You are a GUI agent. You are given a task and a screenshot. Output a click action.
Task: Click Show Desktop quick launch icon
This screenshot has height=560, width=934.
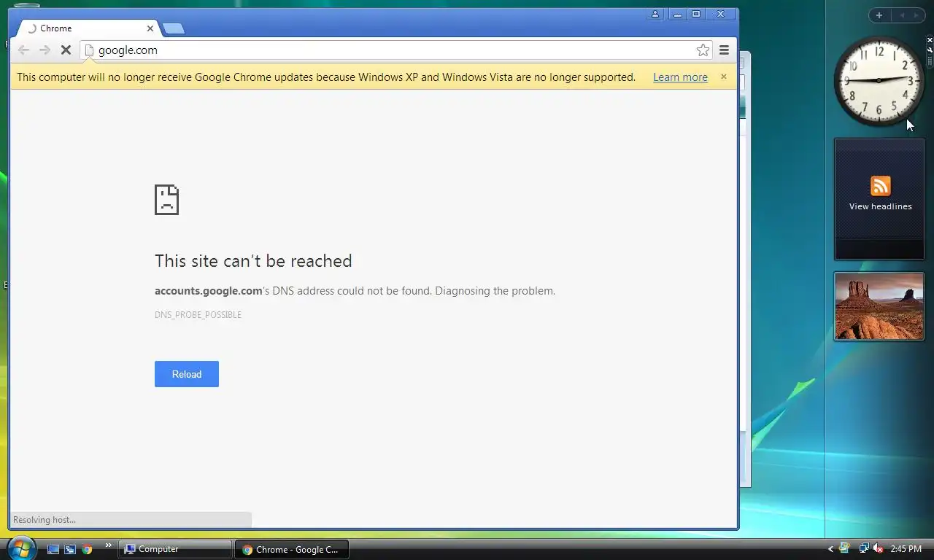[53, 549]
